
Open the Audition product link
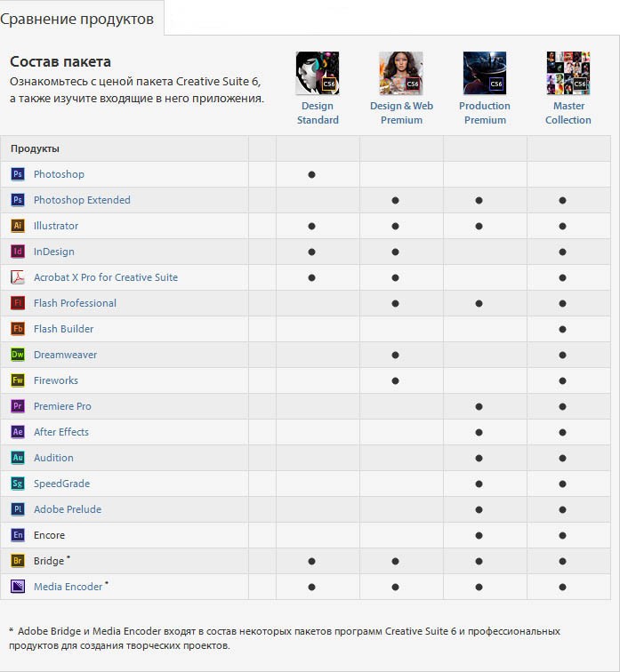coord(53,458)
